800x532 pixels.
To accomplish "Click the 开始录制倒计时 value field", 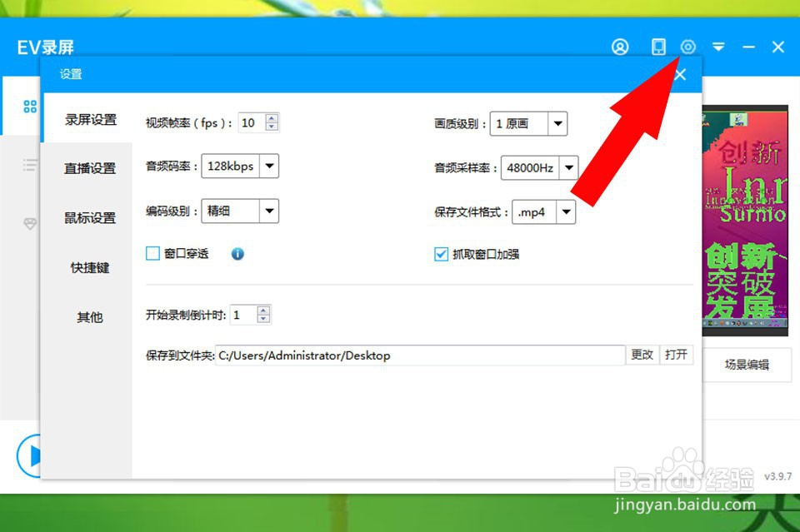I will pyautogui.click(x=243, y=315).
